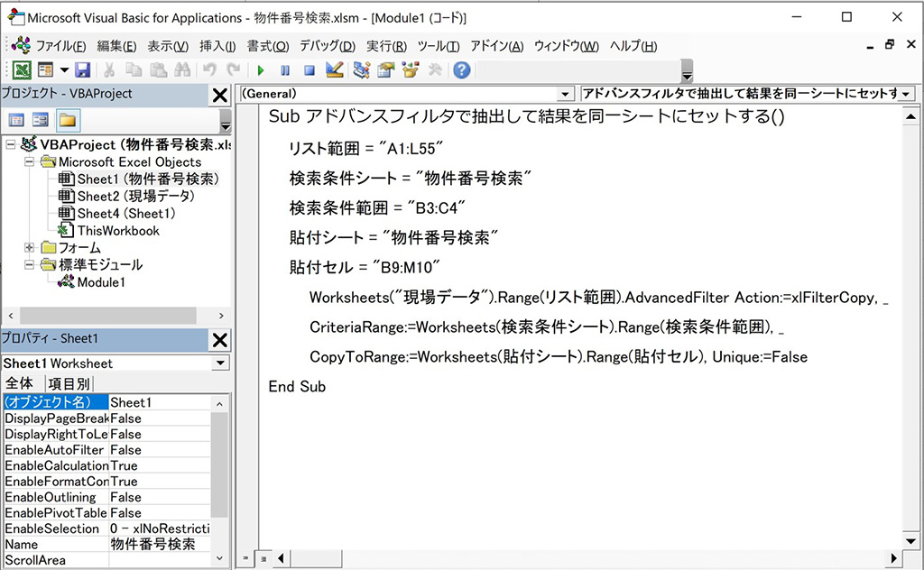This screenshot has width=924, height=570.
Task: Cut the selection using the scissors icon
Action: (x=109, y=70)
